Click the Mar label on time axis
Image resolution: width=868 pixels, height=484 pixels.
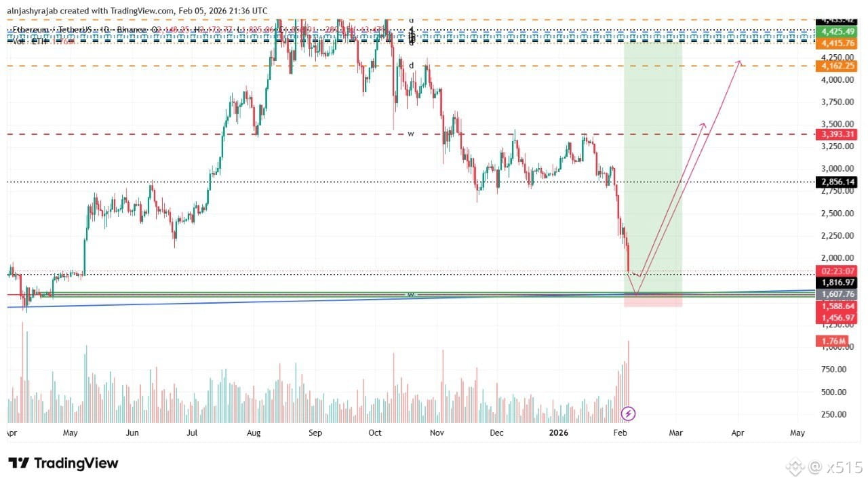tap(676, 432)
